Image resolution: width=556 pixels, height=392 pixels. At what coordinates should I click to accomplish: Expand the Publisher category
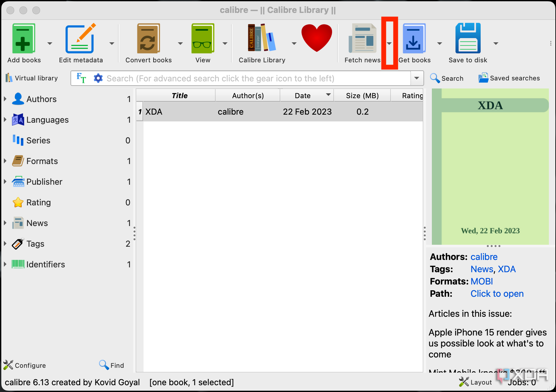5,181
